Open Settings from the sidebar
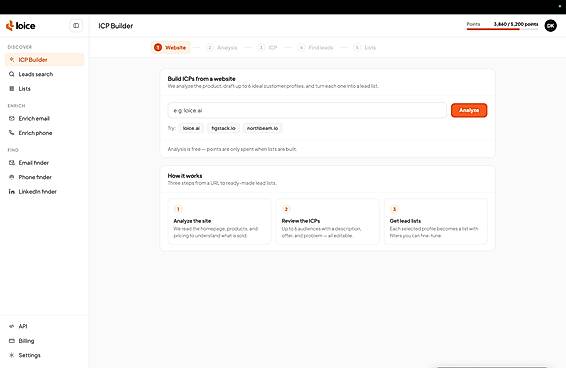The width and height of the screenshot is (566, 368). [44, 355]
